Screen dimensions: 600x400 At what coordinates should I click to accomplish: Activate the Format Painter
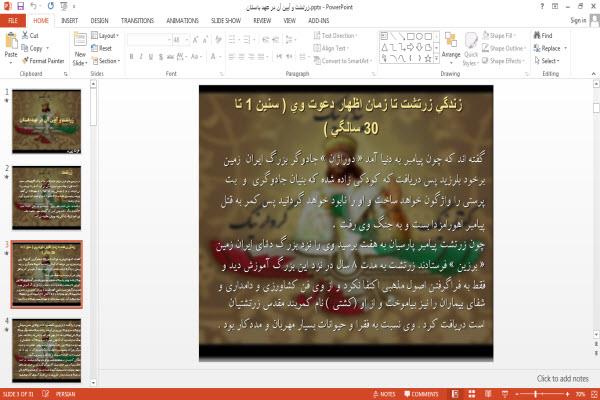pyautogui.click(x=43, y=60)
